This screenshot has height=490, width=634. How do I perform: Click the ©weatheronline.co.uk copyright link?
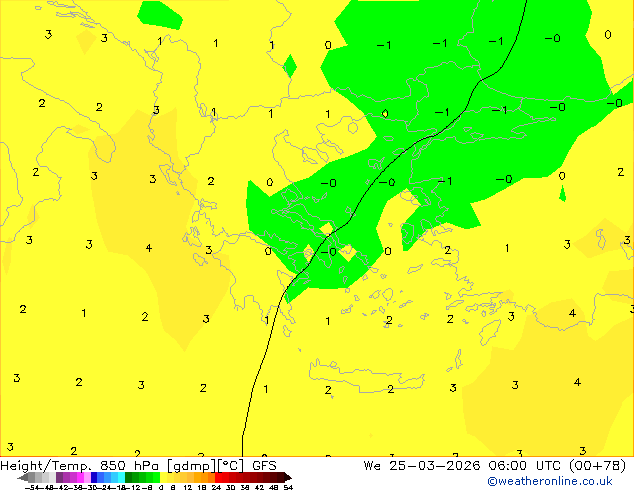click(x=549, y=481)
